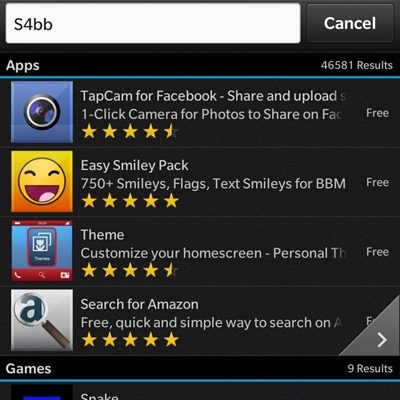Open the partially visible Snake game icon
Screen dimensions: 400x400
tap(42, 392)
